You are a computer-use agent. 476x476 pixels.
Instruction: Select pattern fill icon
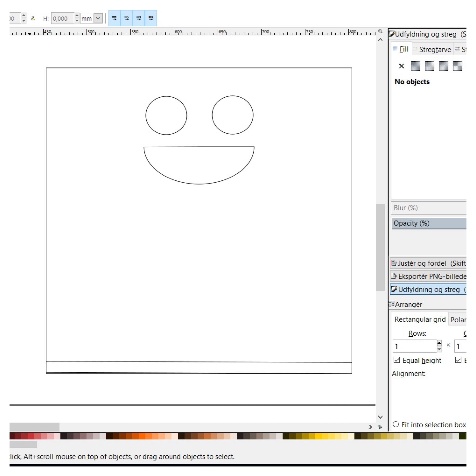click(x=458, y=66)
